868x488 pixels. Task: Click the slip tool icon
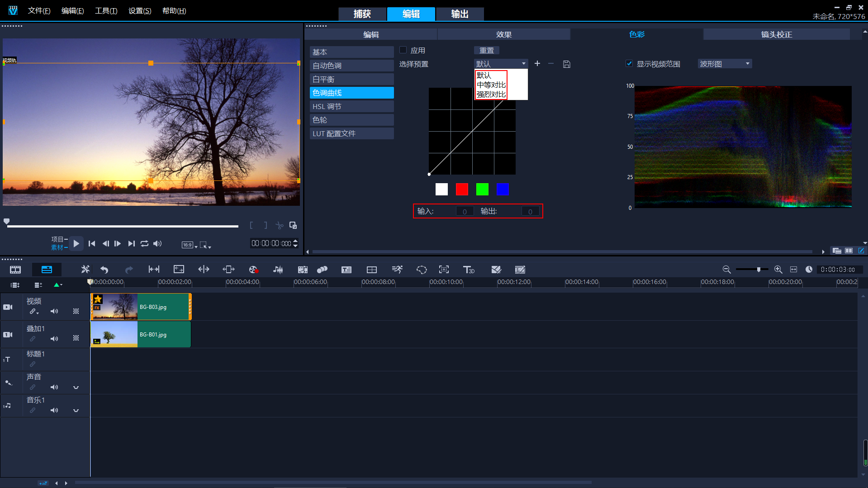(154, 270)
